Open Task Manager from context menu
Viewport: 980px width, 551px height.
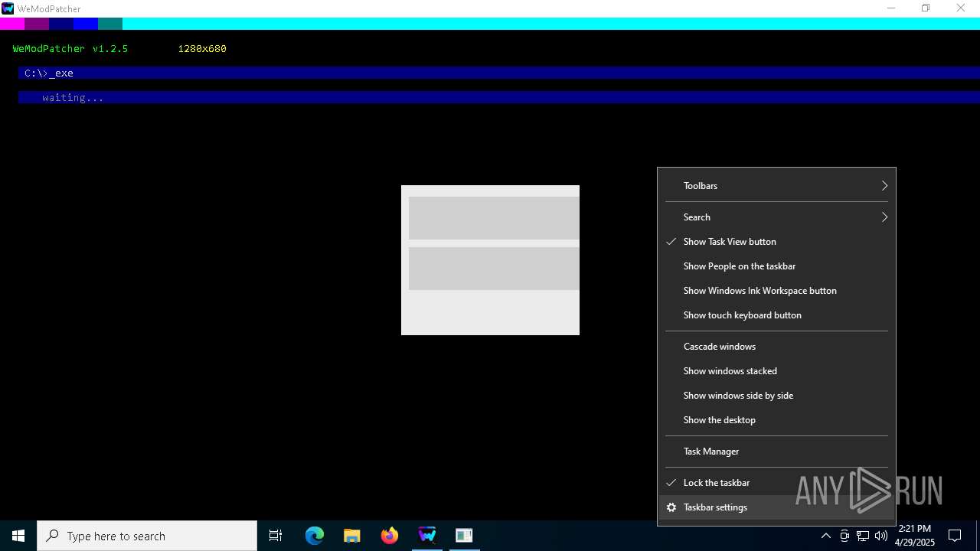pyautogui.click(x=776, y=452)
